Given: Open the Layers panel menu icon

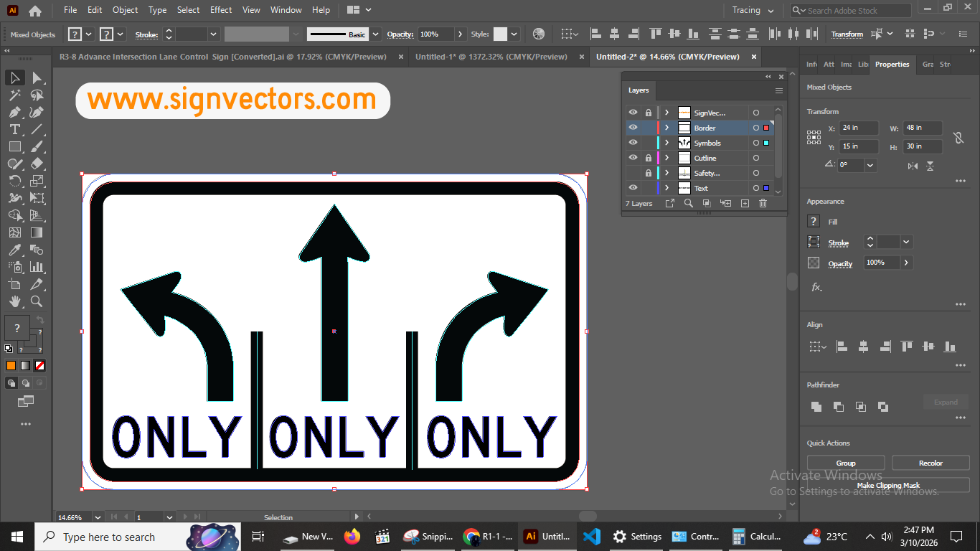Looking at the screenshot, I should (779, 90).
